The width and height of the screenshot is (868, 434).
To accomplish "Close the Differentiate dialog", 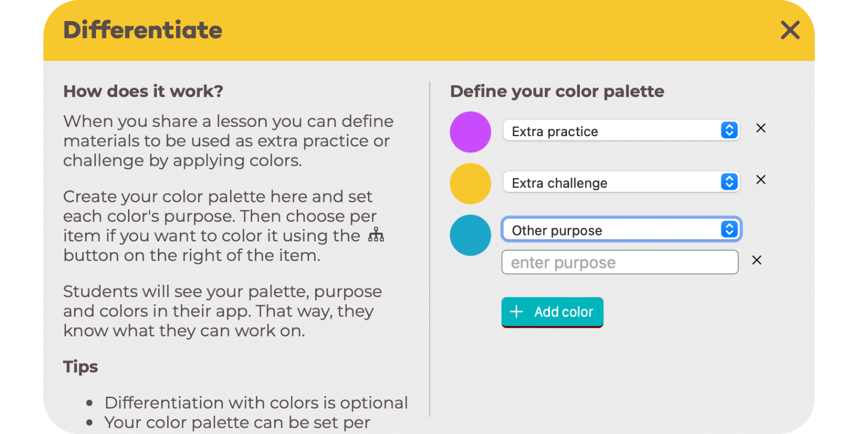I will tap(790, 30).
